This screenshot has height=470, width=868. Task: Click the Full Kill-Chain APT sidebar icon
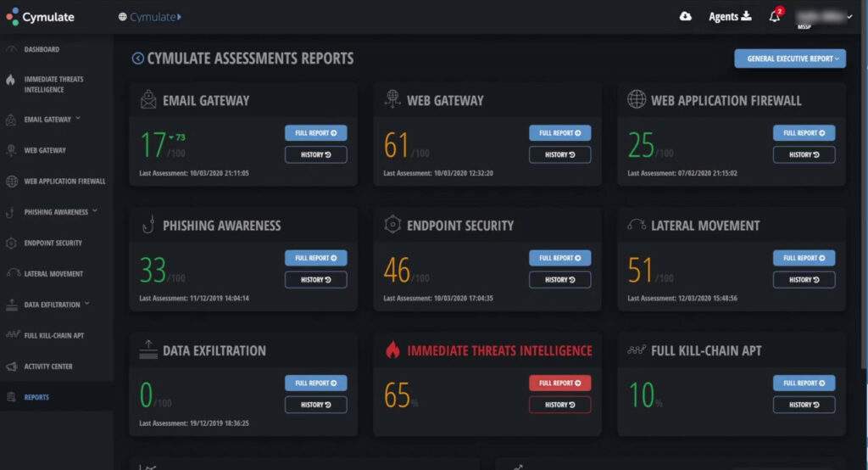click(14, 335)
